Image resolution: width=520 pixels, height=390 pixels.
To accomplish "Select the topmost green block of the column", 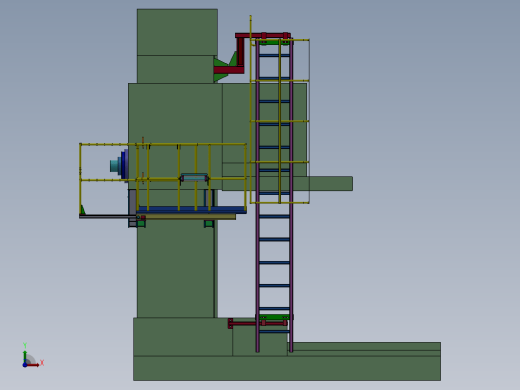I will (177, 32).
